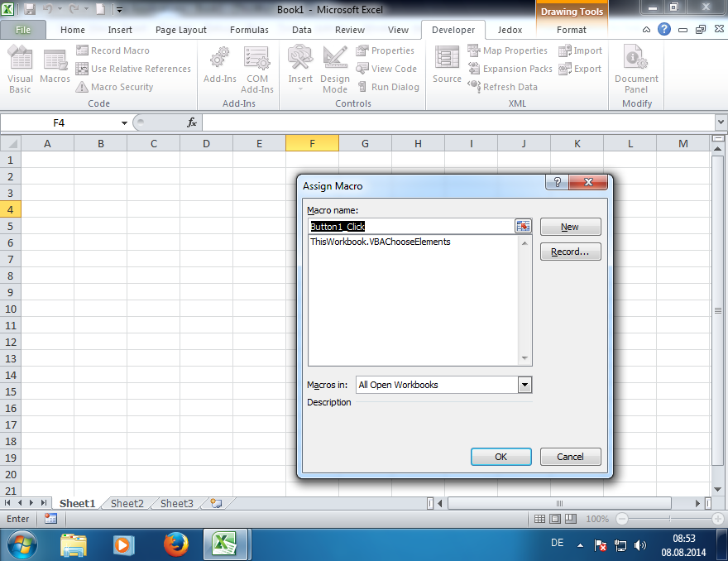The height and width of the screenshot is (561, 728).
Task: Toggle Use Relative References
Action: tap(132, 68)
